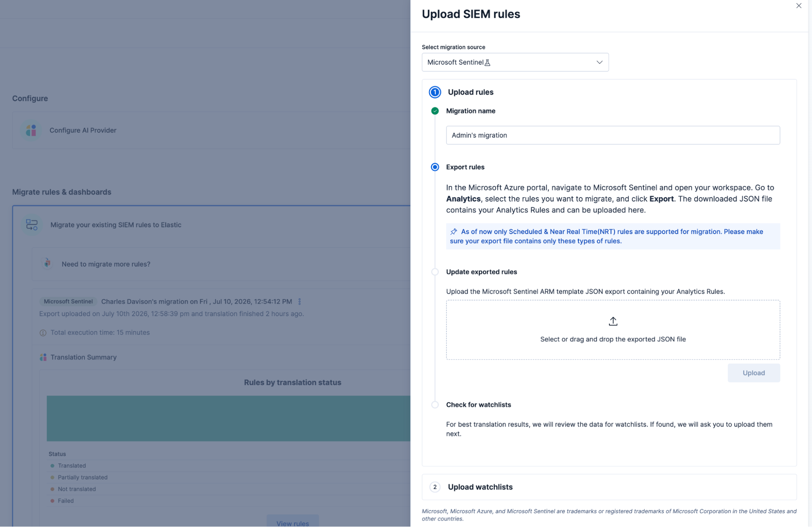The image size is (812, 527).
Task: Select the Export rules step indicator
Action: click(x=435, y=167)
